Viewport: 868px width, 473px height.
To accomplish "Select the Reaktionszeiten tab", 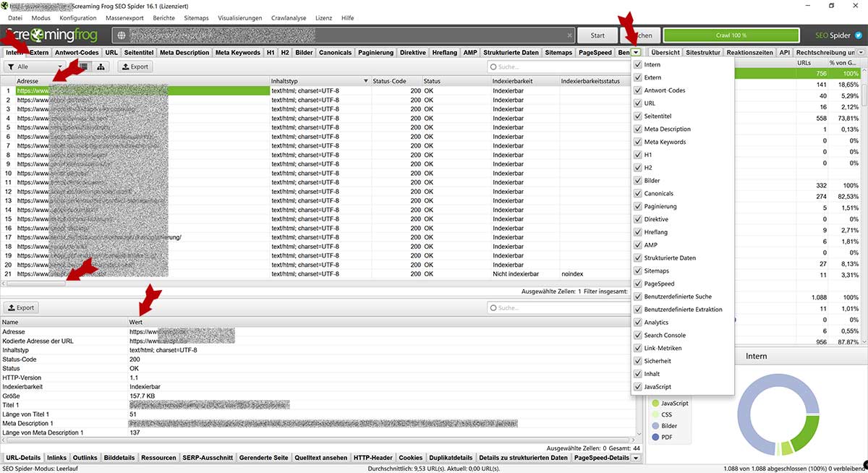I will pos(750,52).
